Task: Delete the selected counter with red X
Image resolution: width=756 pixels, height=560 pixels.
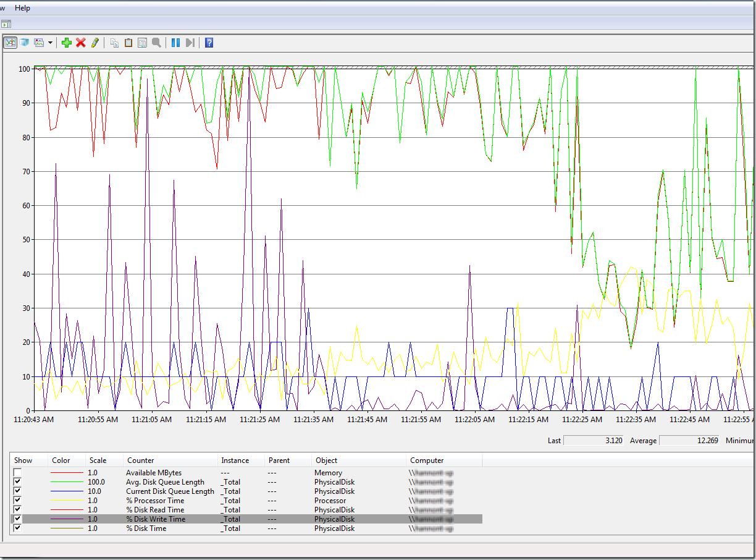Action: pos(81,43)
